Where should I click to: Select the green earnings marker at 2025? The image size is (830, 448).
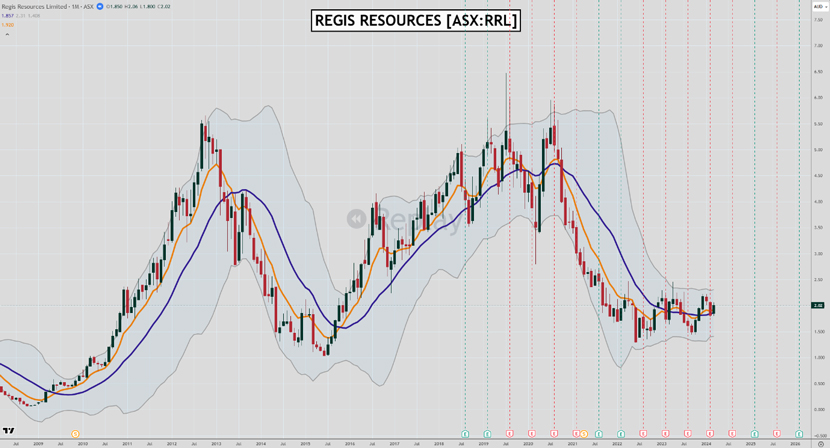click(754, 434)
